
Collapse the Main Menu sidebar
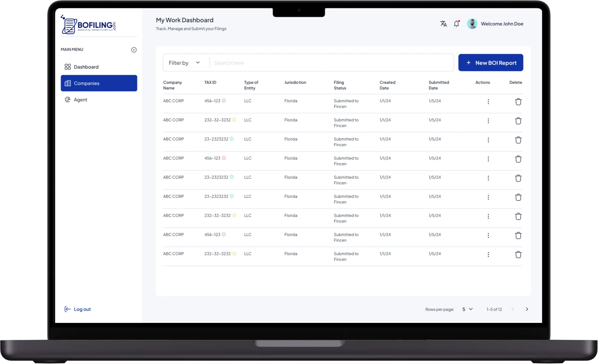[x=134, y=50]
